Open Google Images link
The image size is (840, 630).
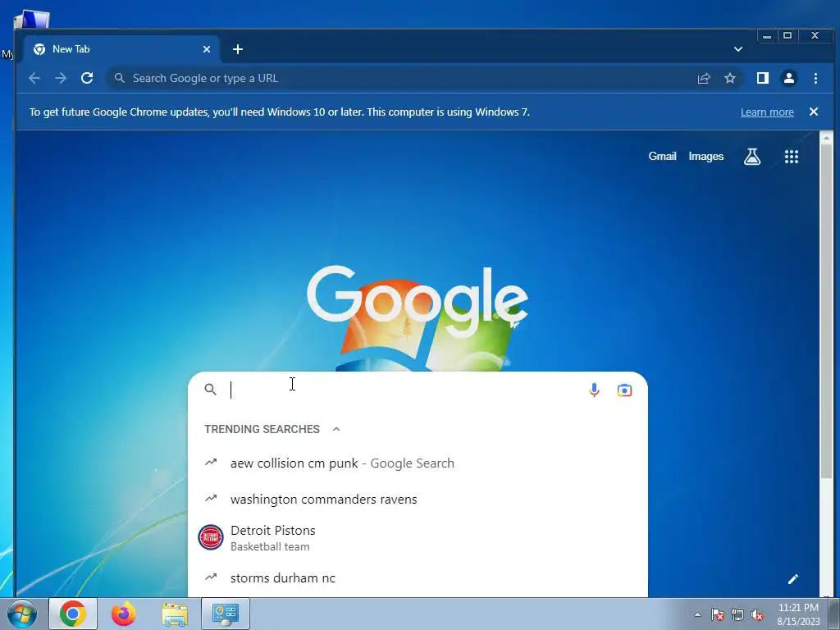[x=705, y=157]
